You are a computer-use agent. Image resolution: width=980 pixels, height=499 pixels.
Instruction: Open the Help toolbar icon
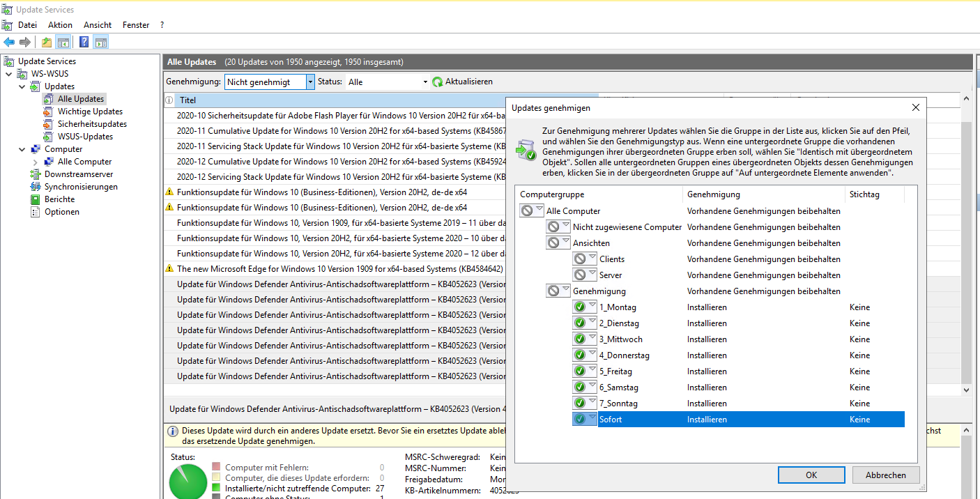tap(84, 42)
